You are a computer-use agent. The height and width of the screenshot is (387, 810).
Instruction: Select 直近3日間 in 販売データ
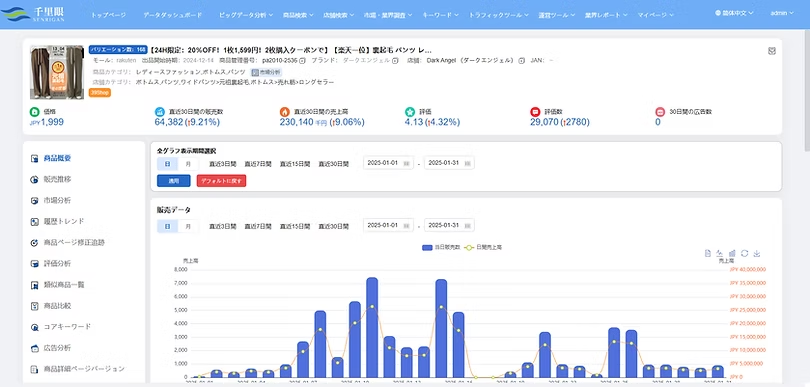tap(223, 226)
